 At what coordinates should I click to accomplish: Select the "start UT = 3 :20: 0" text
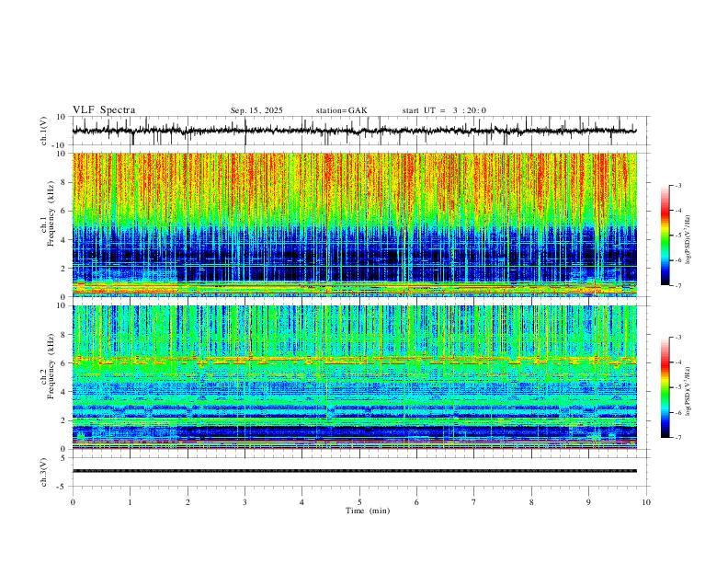click(x=444, y=110)
